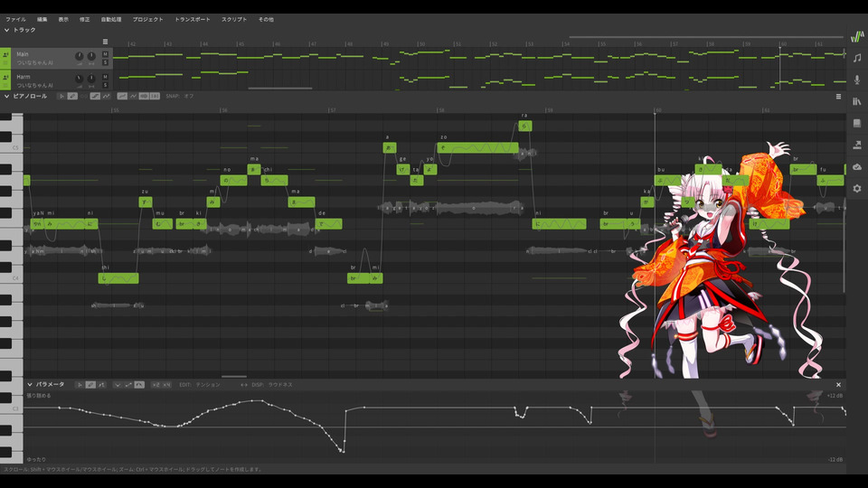Adjust the Harm track volume knob
868x488 pixels.
80,79
